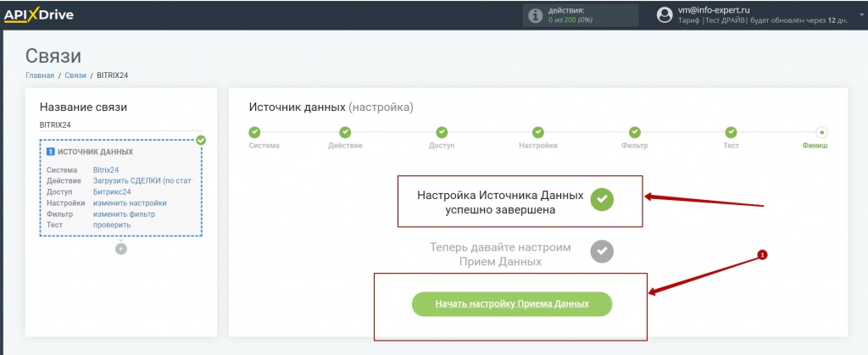Open the user account avatar icon
The width and height of the screenshot is (868, 355).
(665, 15)
